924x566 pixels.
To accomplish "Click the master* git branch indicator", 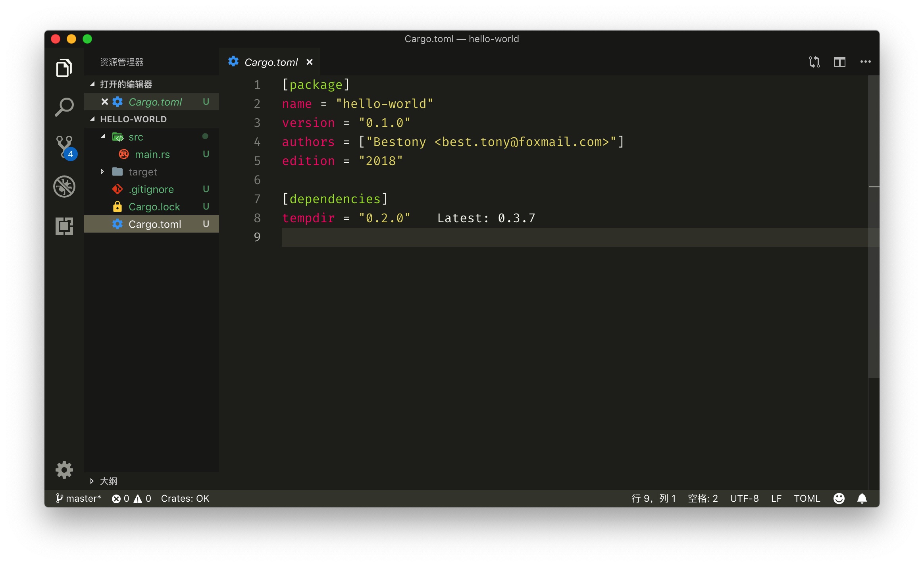I will (x=79, y=499).
